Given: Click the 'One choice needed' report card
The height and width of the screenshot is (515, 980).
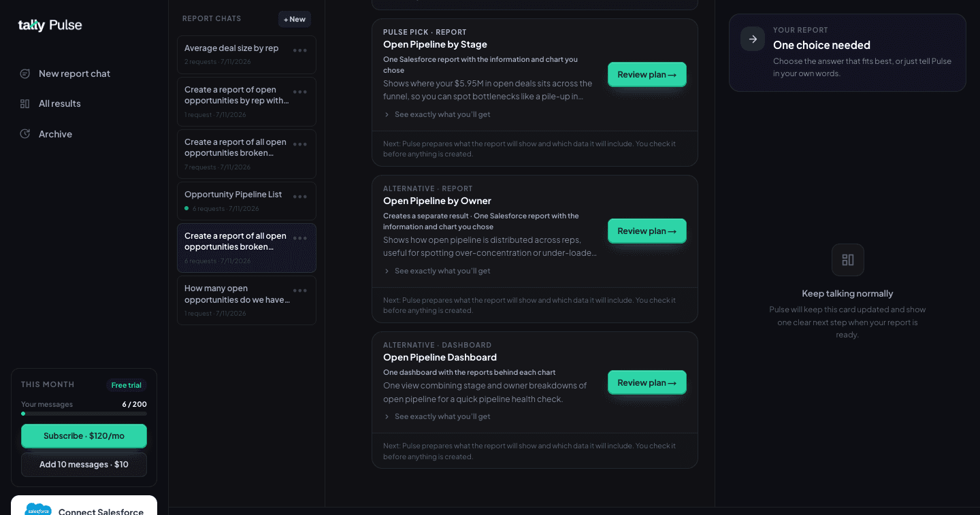Looking at the screenshot, I should [x=847, y=52].
